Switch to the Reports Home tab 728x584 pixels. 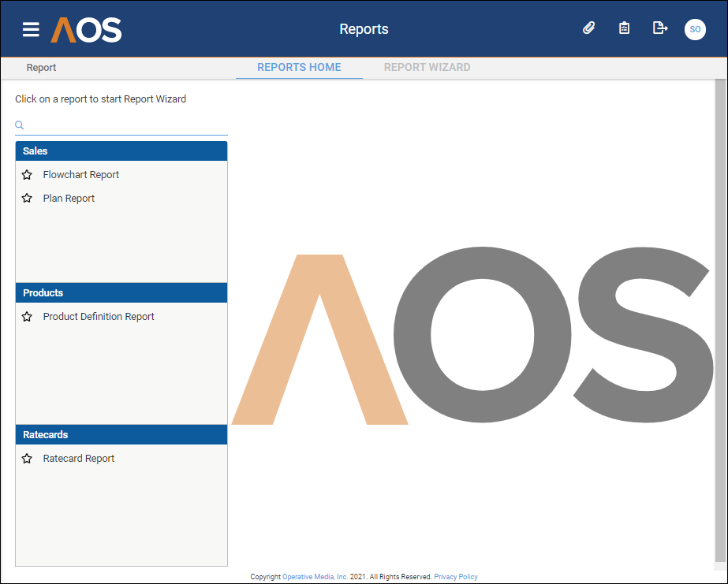pos(299,67)
